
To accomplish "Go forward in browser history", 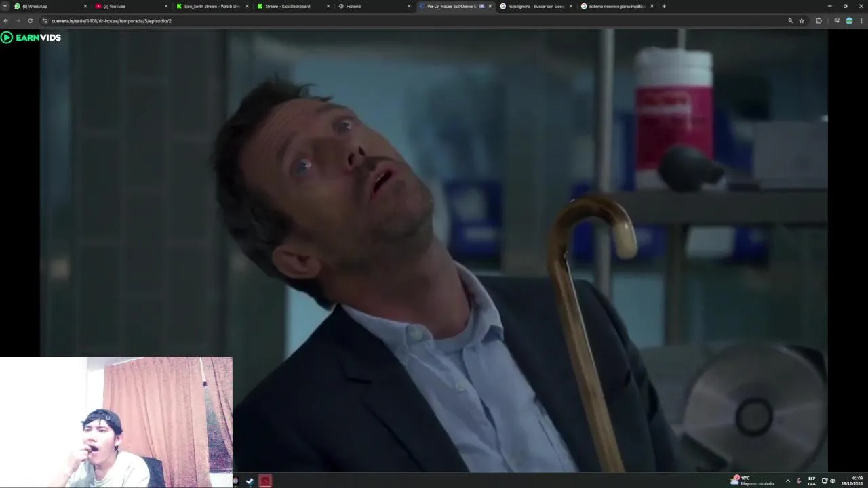I will point(18,21).
